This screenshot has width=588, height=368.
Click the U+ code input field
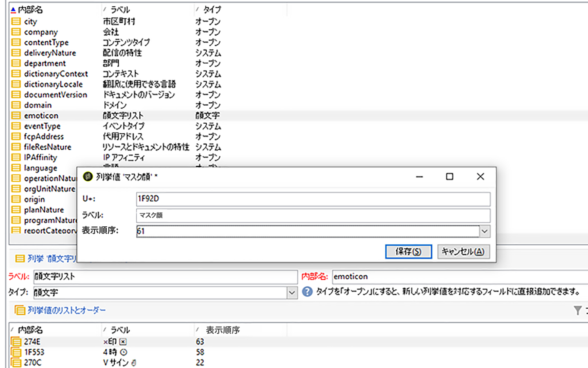[313, 199]
